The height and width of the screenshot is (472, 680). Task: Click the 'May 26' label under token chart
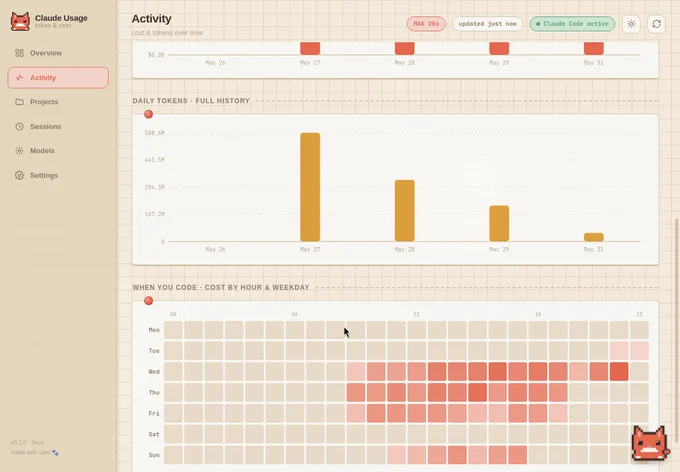coord(216,249)
